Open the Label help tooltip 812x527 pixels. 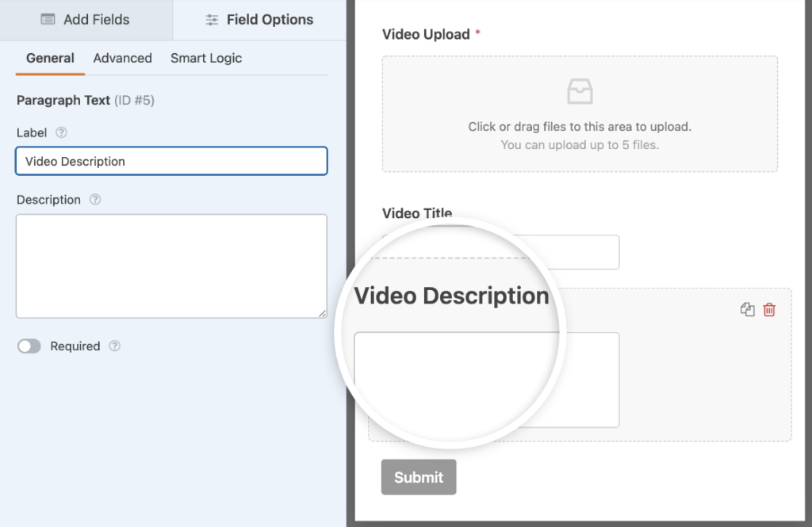pos(60,132)
